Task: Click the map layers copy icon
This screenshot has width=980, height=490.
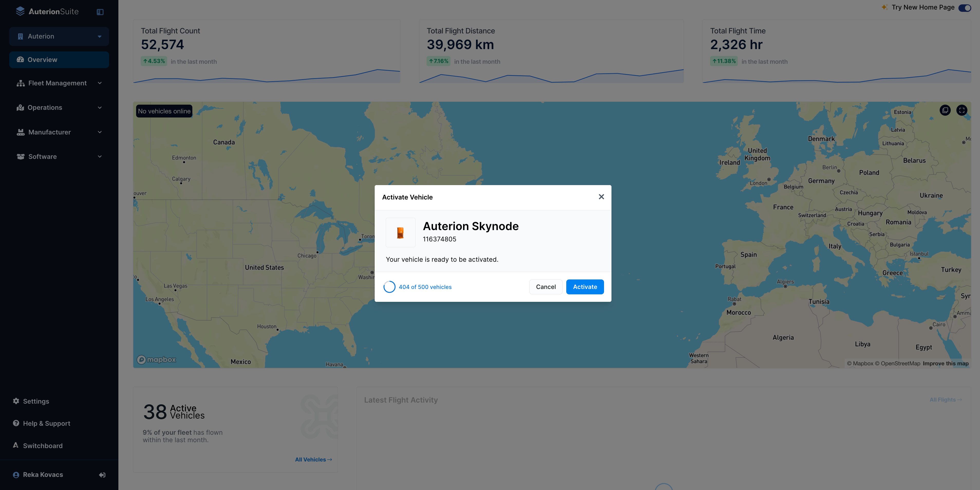Action: [x=945, y=110]
